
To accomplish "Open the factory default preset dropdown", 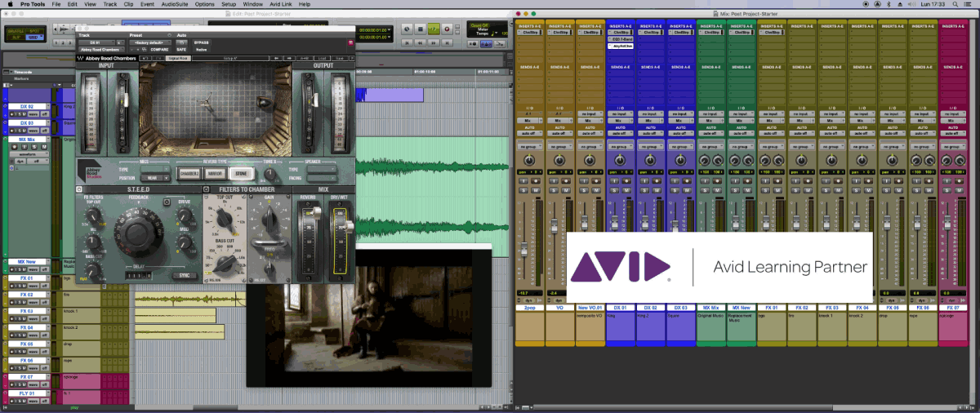I will click(x=149, y=42).
